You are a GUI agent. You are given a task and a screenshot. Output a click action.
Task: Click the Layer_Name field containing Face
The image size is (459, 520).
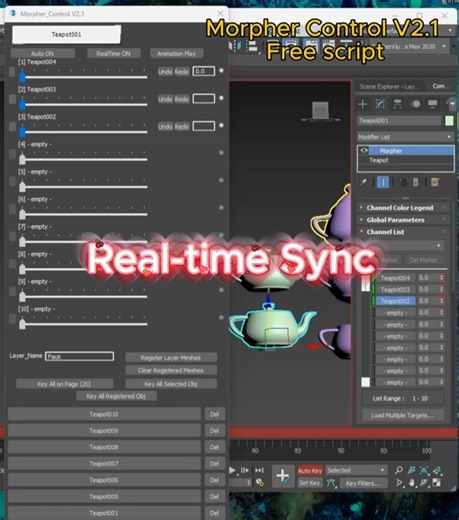tap(79, 356)
